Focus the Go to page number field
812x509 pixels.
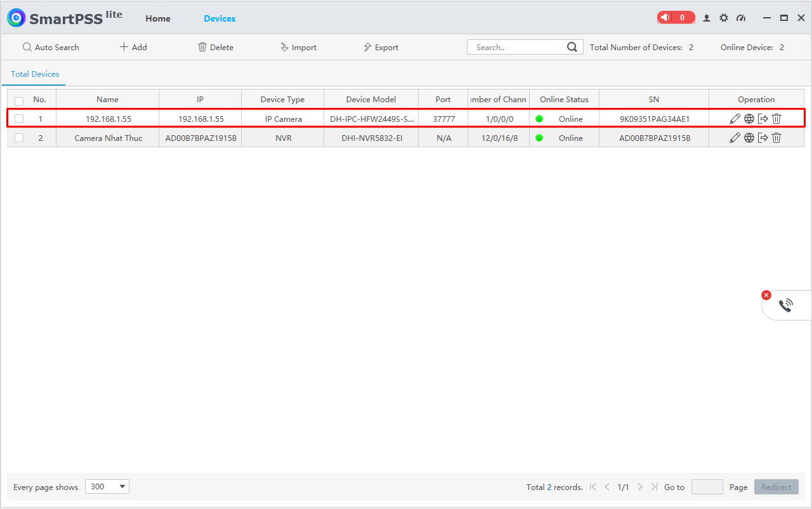pos(707,487)
